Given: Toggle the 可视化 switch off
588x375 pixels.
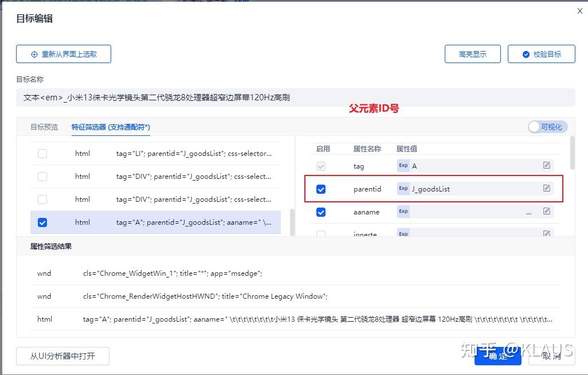Looking at the screenshot, I should [x=547, y=127].
